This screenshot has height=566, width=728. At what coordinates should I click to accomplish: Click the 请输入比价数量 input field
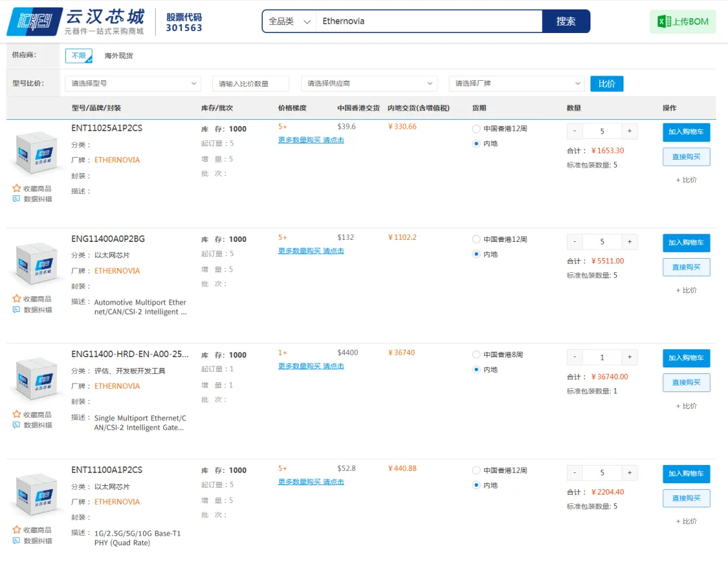pos(250,84)
